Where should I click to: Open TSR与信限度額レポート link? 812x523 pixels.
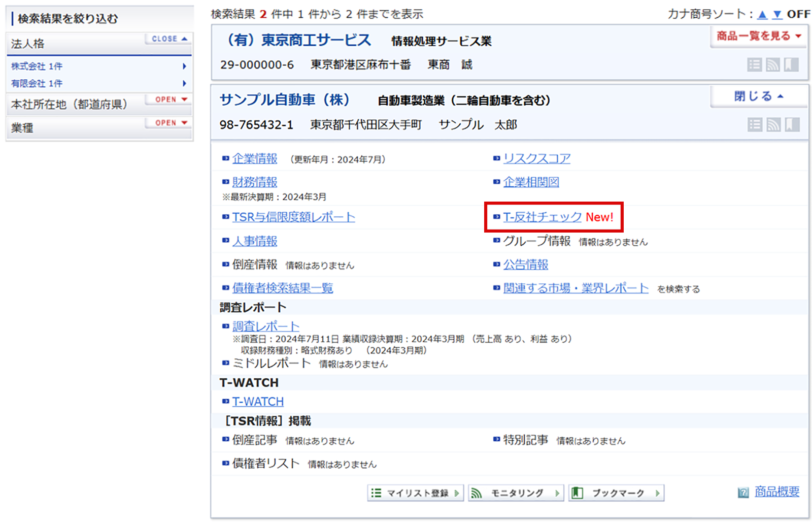click(293, 217)
